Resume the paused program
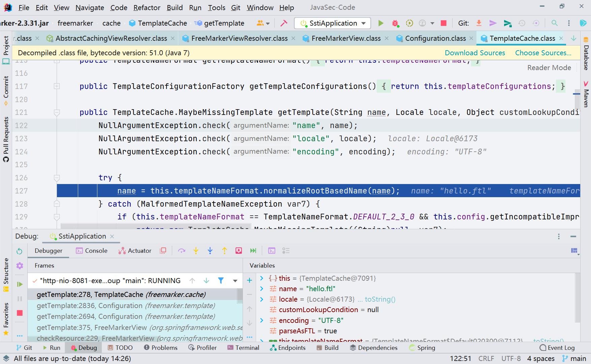The width and height of the screenshot is (591, 364). pyautogui.click(x=19, y=284)
